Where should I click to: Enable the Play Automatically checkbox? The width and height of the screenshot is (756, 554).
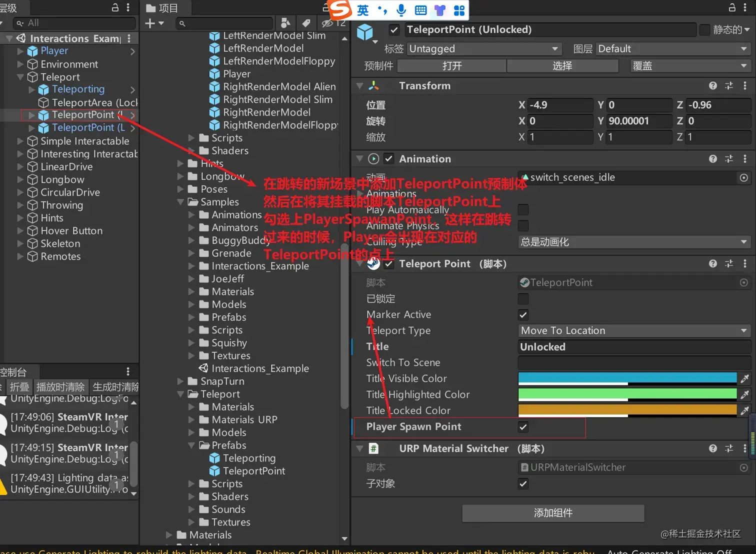[x=523, y=210]
